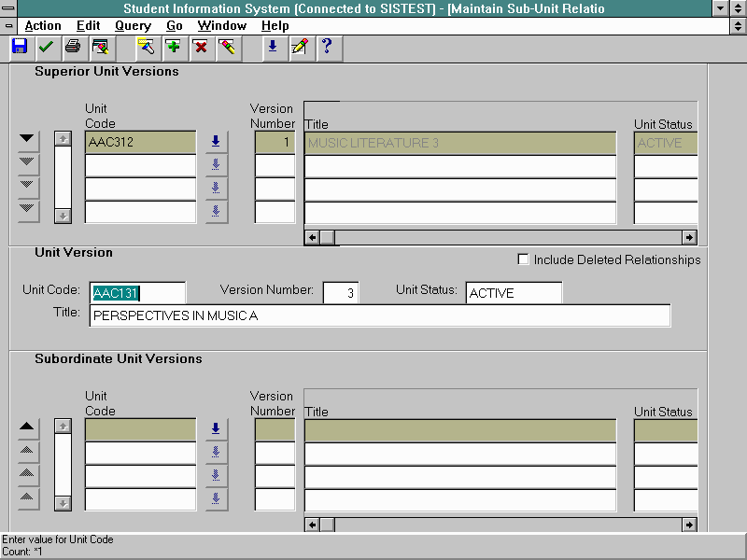Click the blue down-arrow icon in the toolbar
The height and width of the screenshot is (560, 747).
[x=272, y=47]
